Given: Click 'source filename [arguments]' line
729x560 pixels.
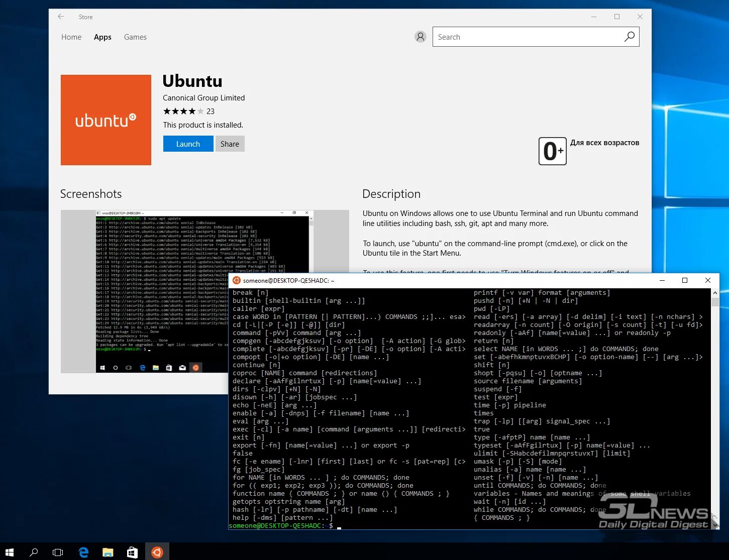Looking at the screenshot, I should pos(528,381).
